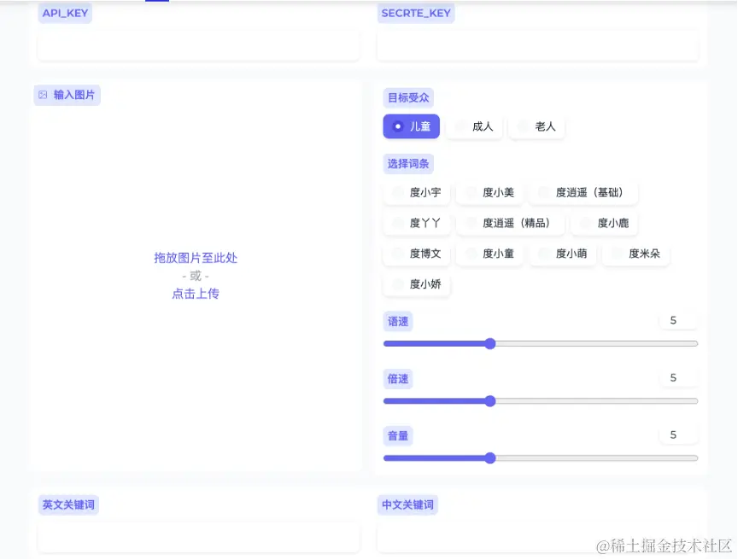Click the image icon beside 输入图片 label
738x560 pixels.
(43, 95)
